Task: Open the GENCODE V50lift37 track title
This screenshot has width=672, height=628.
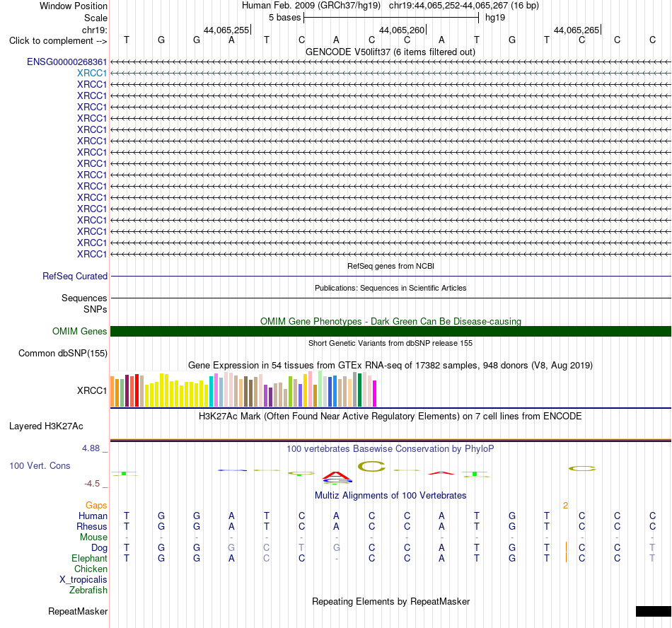Action: pyautogui.click(x=390, y=52)
